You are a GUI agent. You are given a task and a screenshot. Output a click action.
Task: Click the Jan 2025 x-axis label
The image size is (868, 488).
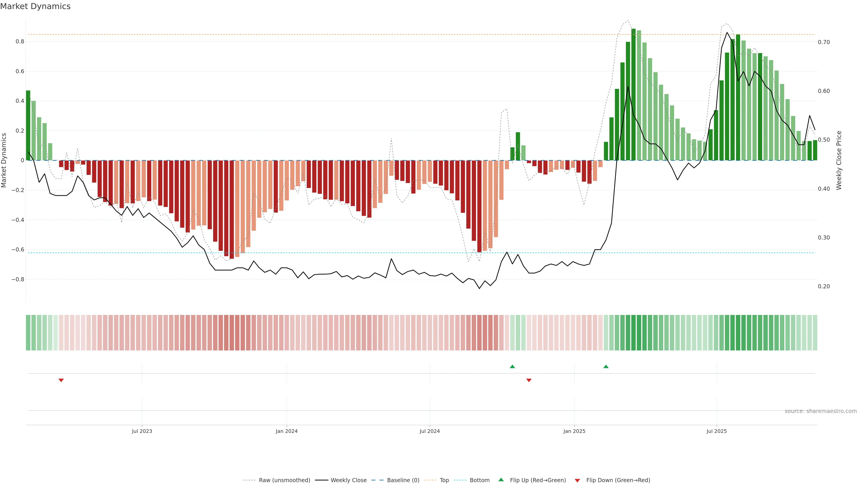574,431
